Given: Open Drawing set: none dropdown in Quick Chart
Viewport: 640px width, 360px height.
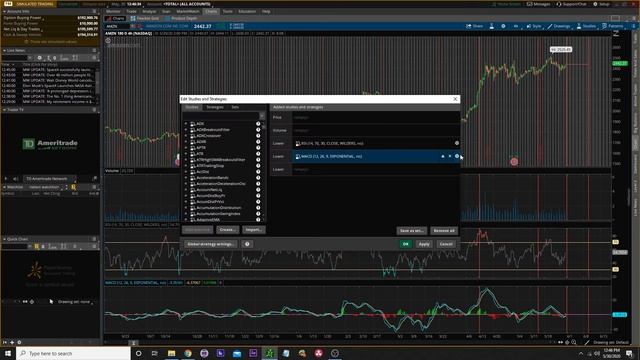Looking at the screenshot, I should pos(76,302).
